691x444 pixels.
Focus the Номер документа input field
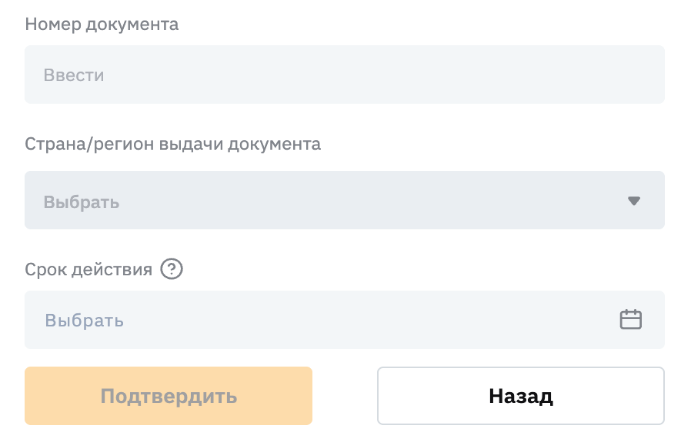(x=344, y=74)
